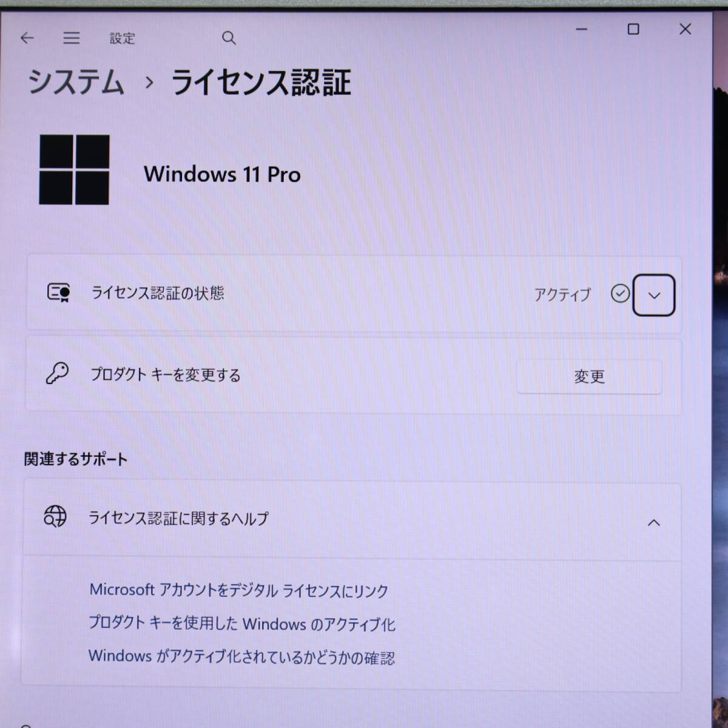
Task: Go back with the back arrow
Action: [27, 38]
